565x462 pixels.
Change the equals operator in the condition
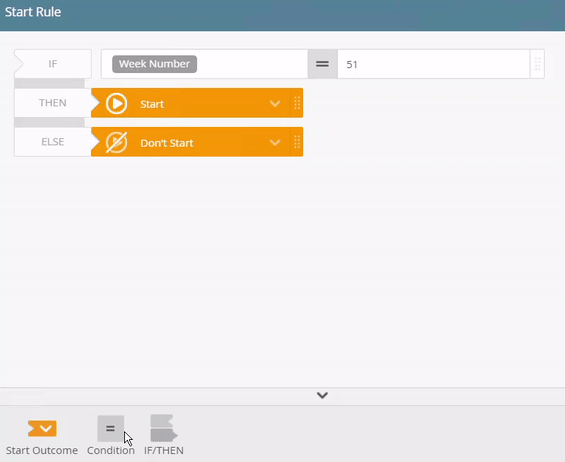coord(322,64)
